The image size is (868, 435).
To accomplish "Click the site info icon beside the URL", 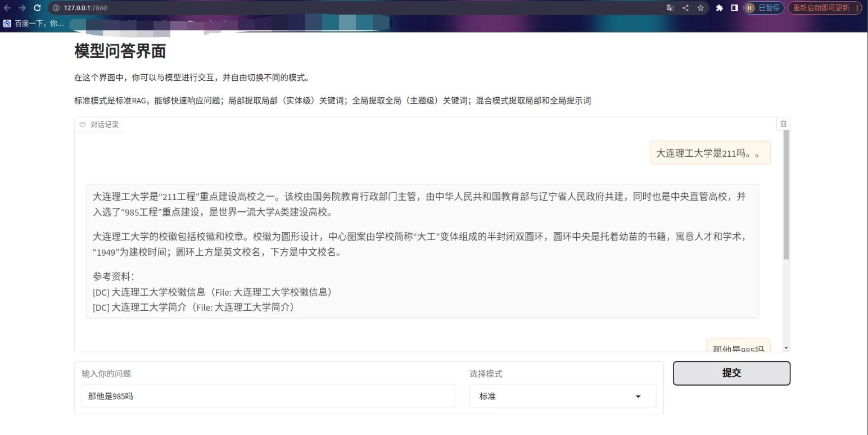I will [x=56, y=8].
